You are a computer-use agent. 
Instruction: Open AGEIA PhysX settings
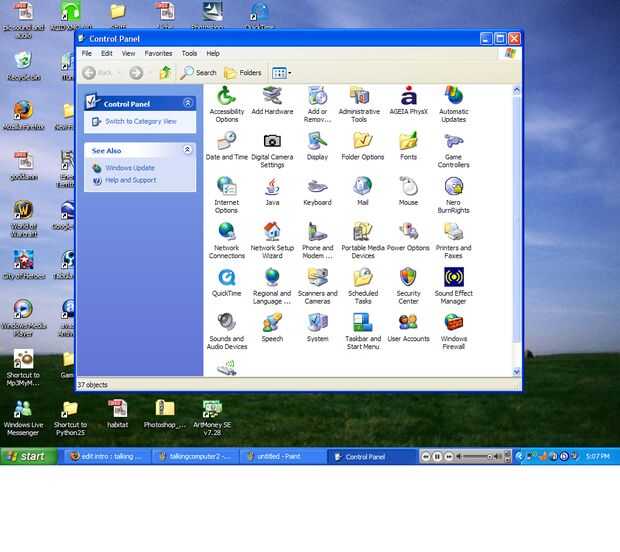408,101
